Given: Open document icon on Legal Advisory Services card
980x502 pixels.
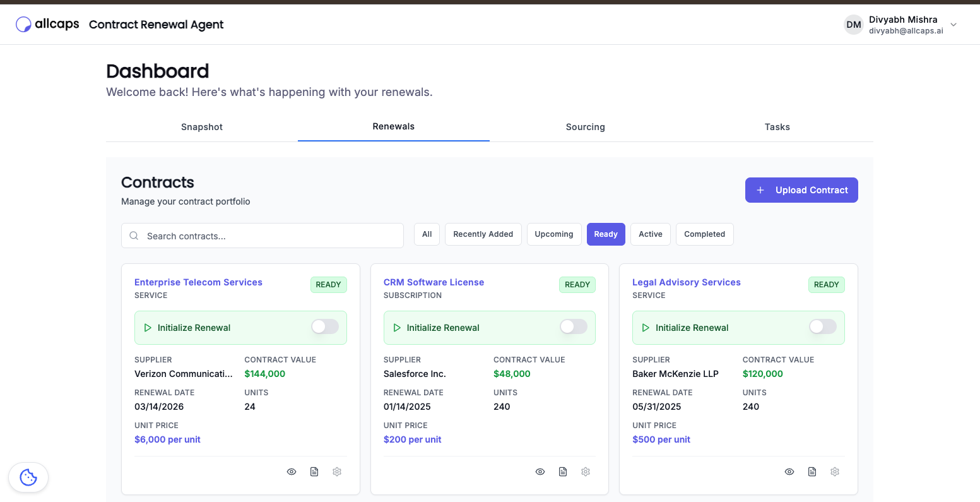Looking at the screenshot, I should click(x=812, y=472).
